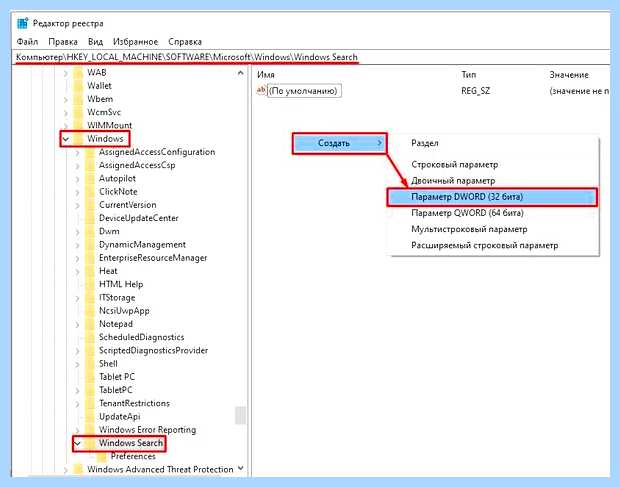Select the TabletPC key
Screen dimensions: 620x487
point(115,390)
